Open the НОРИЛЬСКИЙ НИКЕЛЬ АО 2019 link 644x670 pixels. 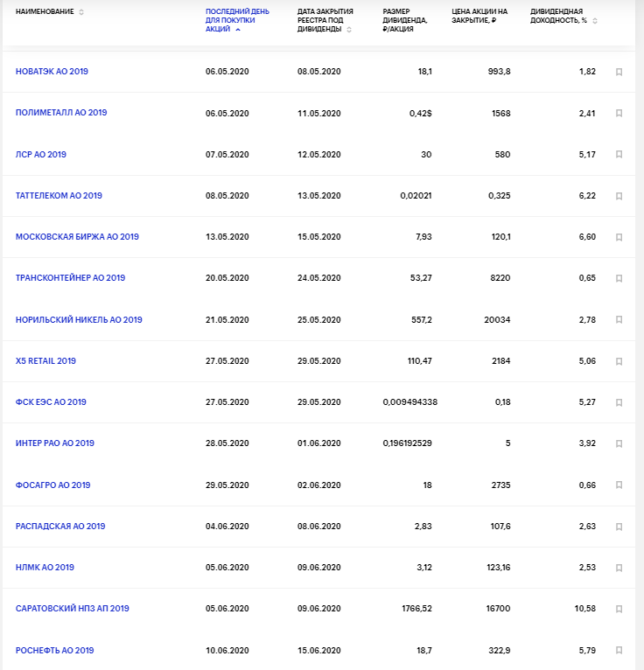[x=79, y=319]
